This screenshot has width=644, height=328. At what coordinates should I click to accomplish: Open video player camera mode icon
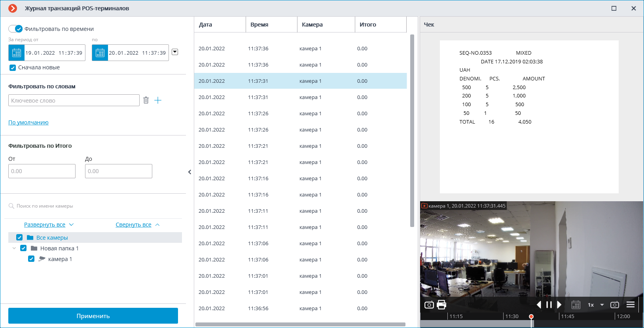pos(615,305)
